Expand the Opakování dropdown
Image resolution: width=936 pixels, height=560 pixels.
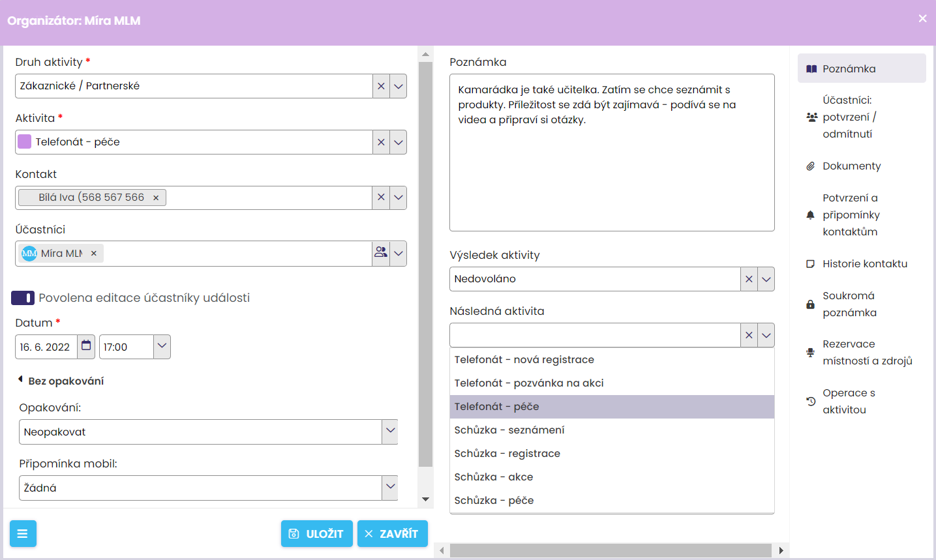pos(390,431)
